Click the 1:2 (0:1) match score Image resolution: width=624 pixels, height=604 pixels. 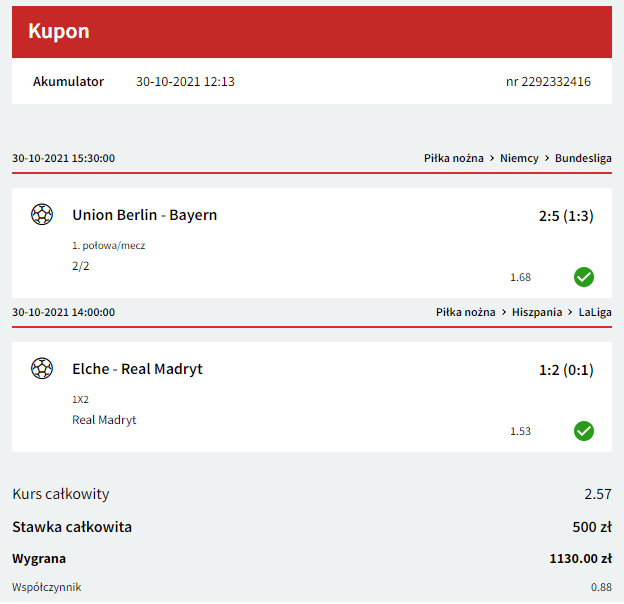pyautogui.click(x=566, y=370)
